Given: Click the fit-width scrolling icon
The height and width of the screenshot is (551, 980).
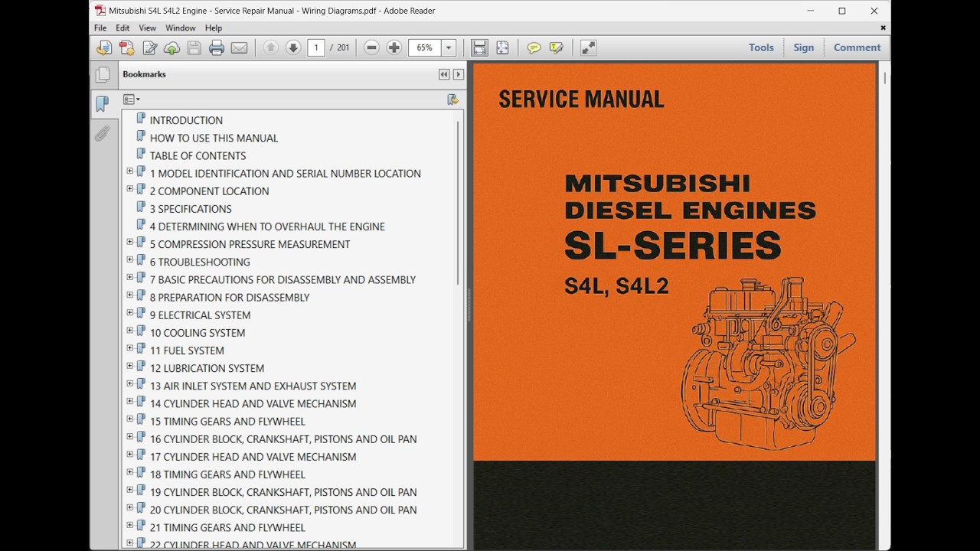Looking at the screenshot, I should (x=479, y=47).
